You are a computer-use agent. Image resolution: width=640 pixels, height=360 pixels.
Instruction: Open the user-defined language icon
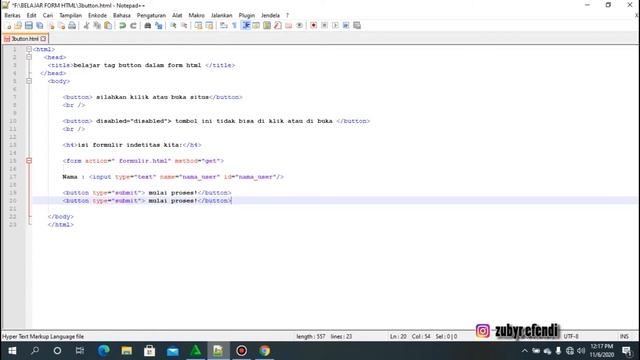point(256,26)
